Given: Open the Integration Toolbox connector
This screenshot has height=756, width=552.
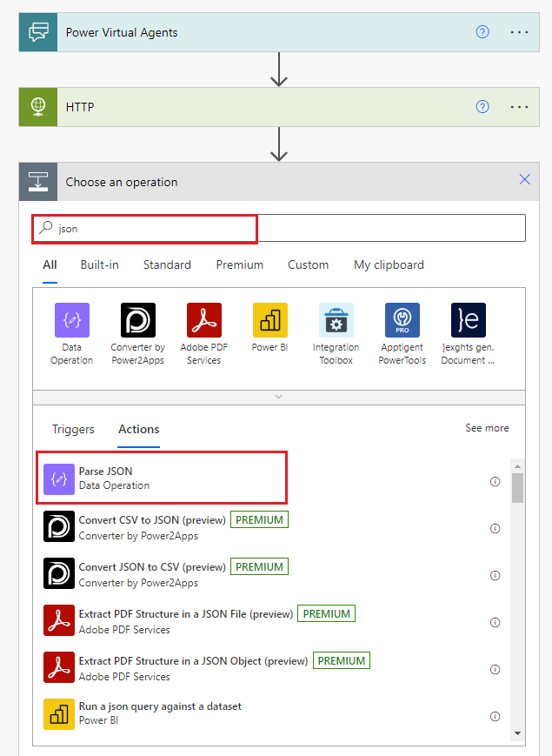Looking at the screenshot, I should click(x=336, y=320).
